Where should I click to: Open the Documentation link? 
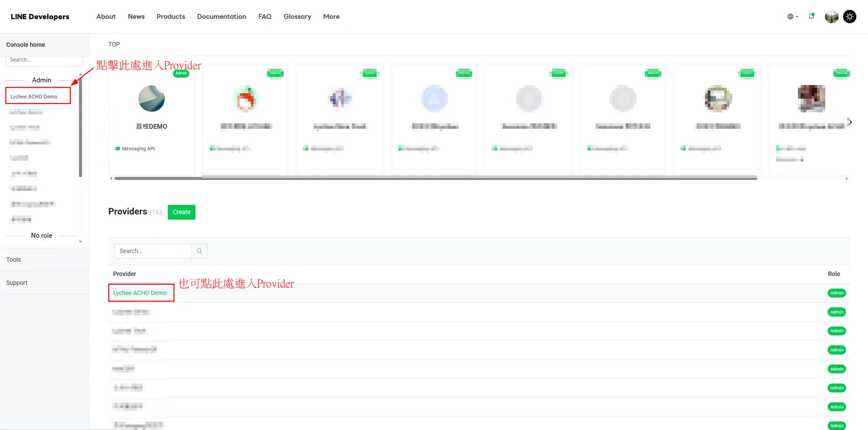(x=221, y=17)
